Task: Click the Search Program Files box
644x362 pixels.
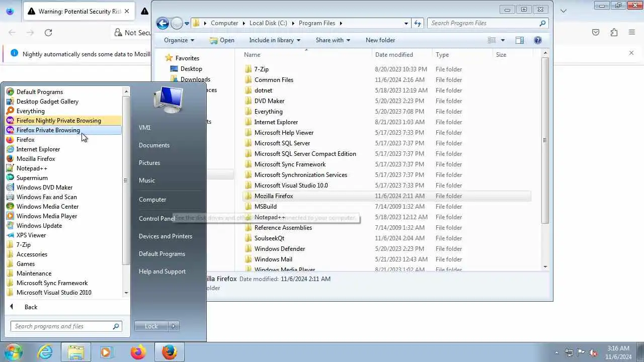Action: 487,23
